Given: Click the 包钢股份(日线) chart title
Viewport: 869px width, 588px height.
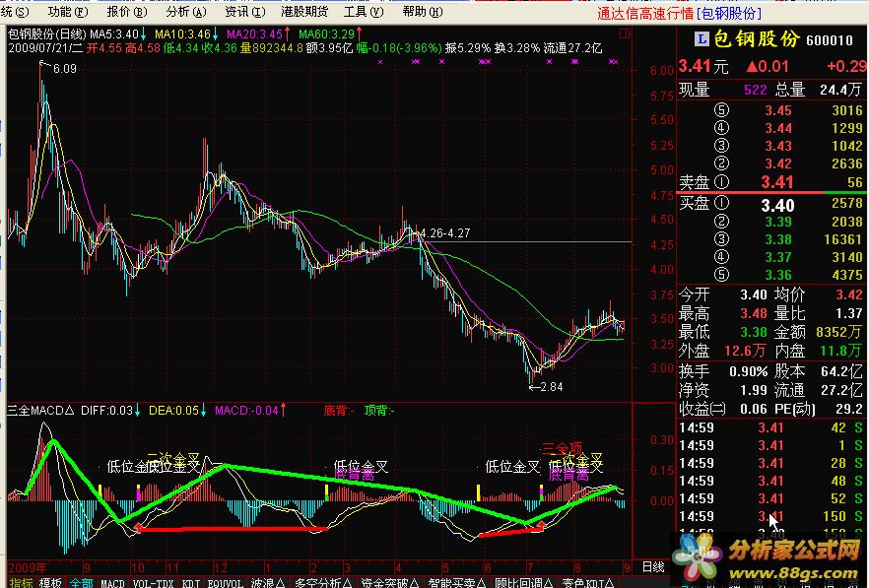Looking at the screenshot, I should 46,34.
